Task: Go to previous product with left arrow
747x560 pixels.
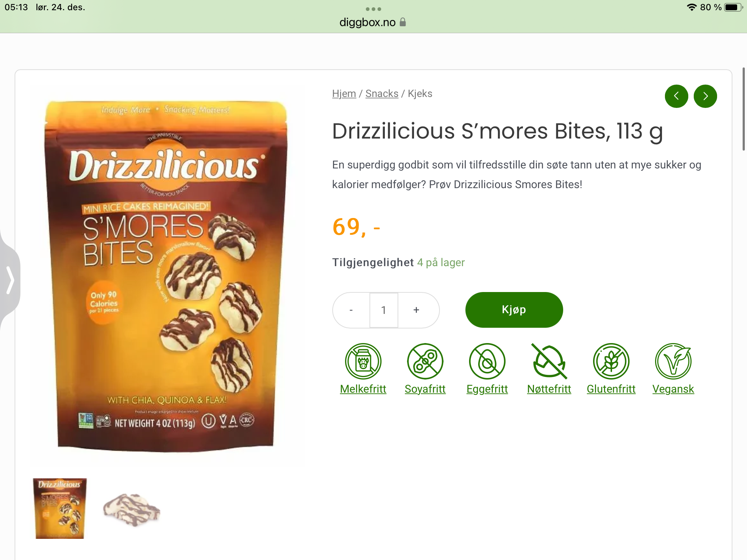Action: coord(676,96)
